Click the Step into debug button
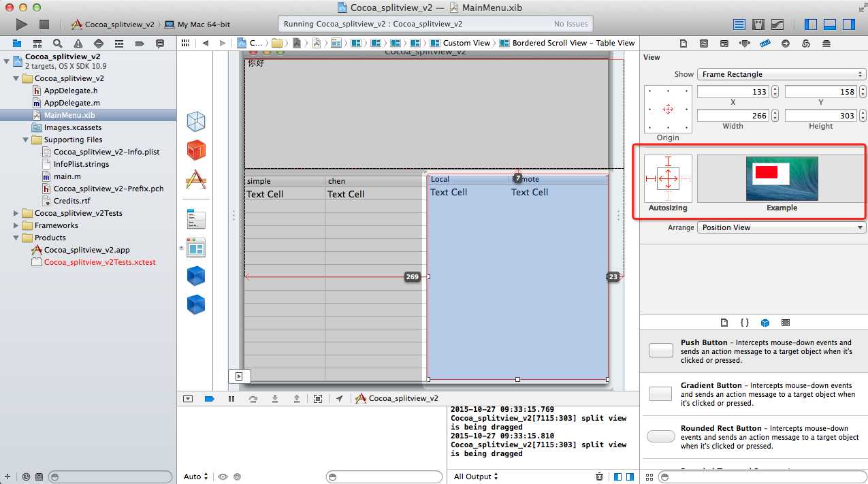The height and width of the screenshot is (484, 868). (x=275, y=399)
